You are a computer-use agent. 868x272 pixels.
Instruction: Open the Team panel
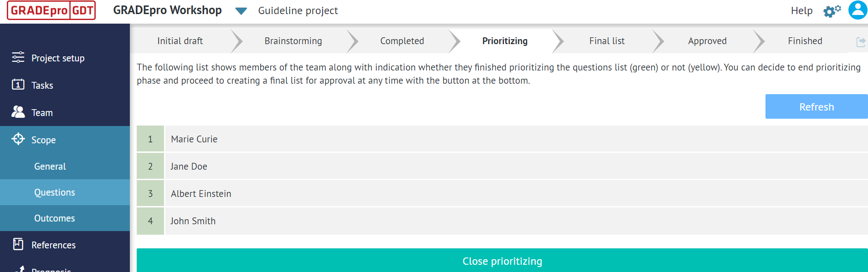tap(42, 112)
